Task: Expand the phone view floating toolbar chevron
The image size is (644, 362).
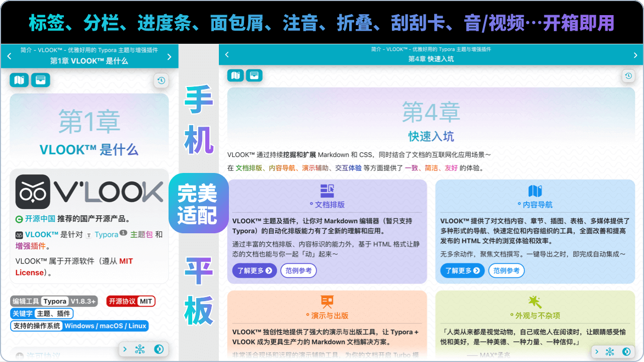Action: tap(125, 349)
